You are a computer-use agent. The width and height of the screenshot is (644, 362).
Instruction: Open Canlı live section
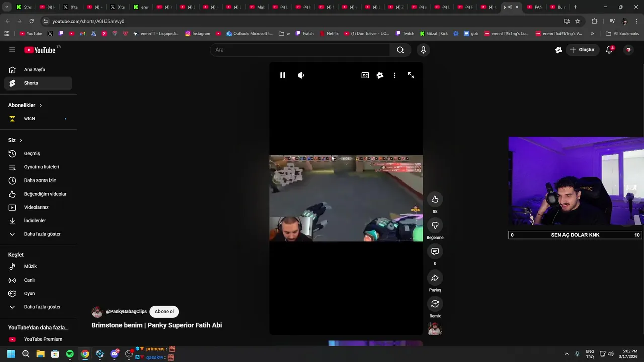pyautogui.click(x=38, y=280)
